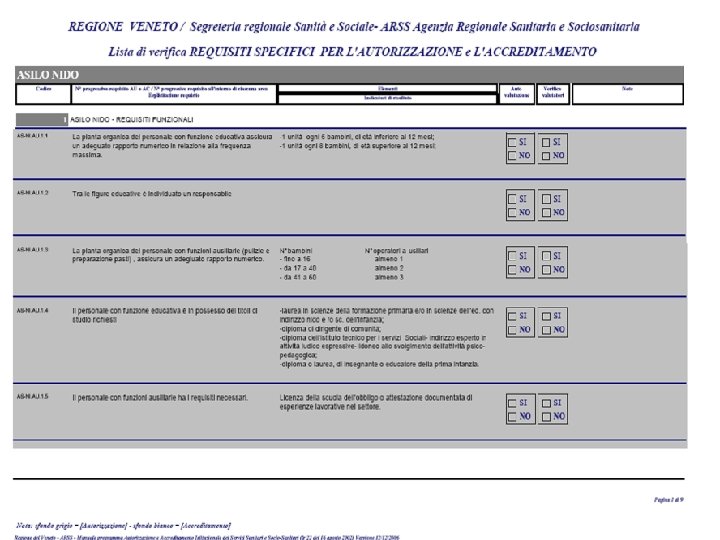
Task: Mark NO Auto valutazione for titoli di studio row
Action: (x=512, y=330)
